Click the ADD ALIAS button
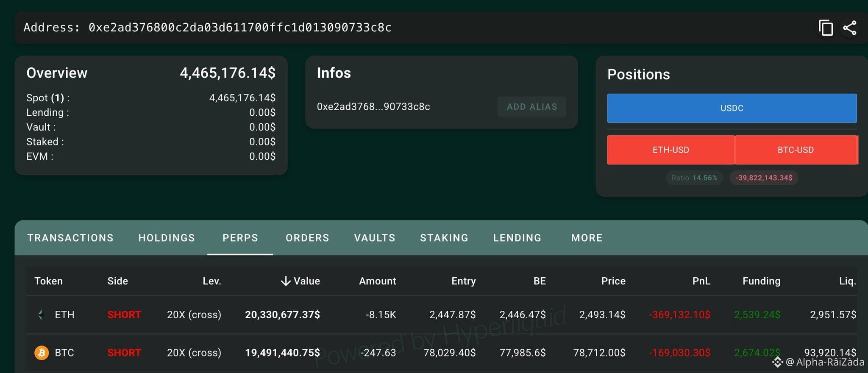This screenshot has width=868, height=373. click(532, 107)
